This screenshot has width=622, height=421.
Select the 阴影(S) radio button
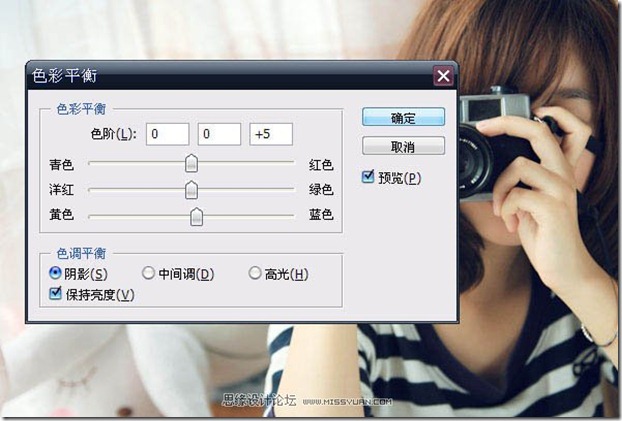pyautogui.click(x=55, y=273)
